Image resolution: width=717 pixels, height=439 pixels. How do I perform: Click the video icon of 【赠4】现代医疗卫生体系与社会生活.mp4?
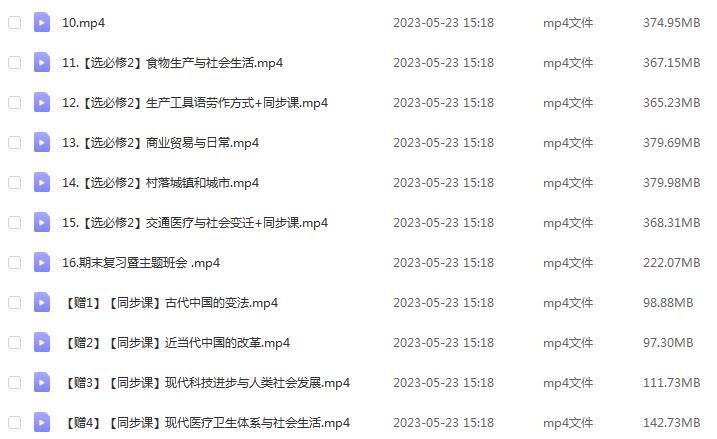coord(42,423)
